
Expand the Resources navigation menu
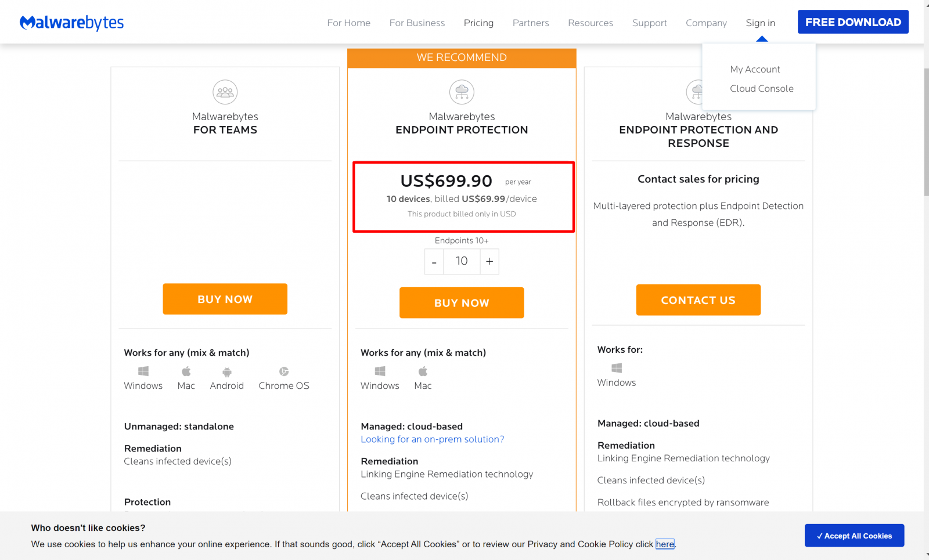tap(590, 23)
